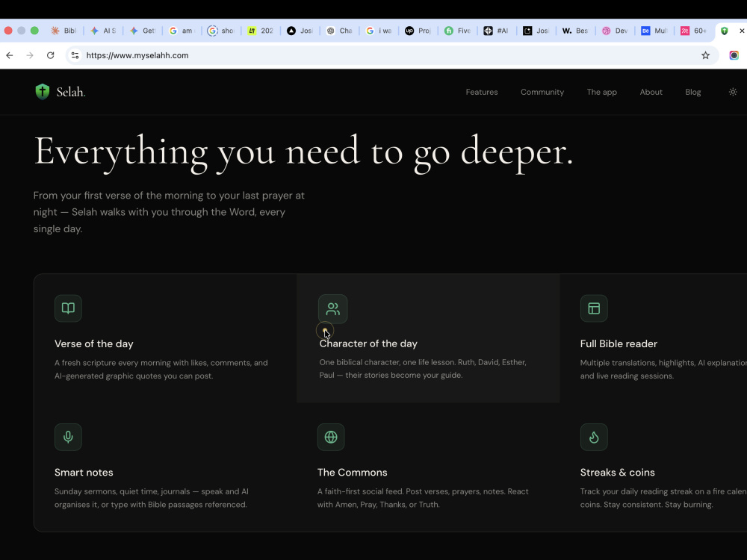Viewport: 747px width, 560px height.
Task: Close the active Selah tab
Action: click(x=741, y=31)
